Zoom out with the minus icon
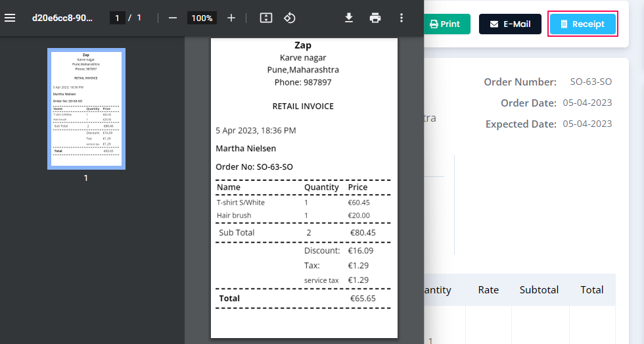Screen dimensions: 644x344 173,18
